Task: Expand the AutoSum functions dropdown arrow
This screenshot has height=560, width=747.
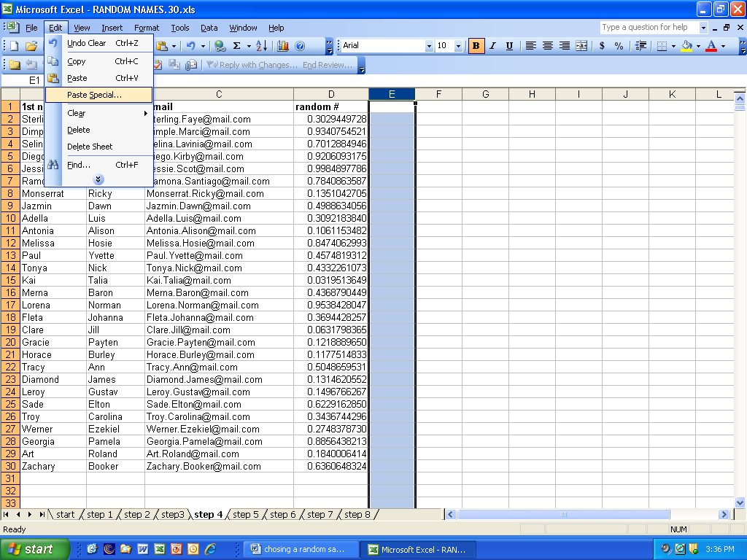Action: coord(249,46)
